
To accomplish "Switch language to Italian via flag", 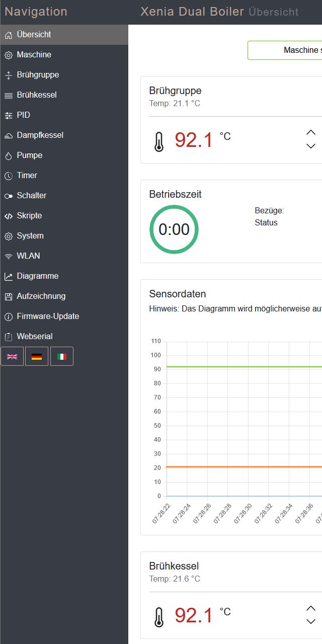I will click(x=62, y=356).
